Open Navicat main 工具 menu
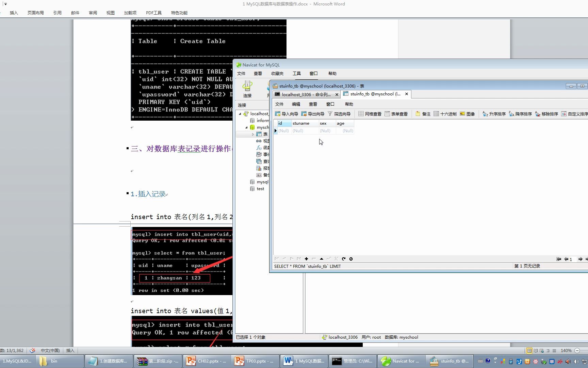The height and width of the screenshot is (368, 588). click(x=297, y=74)
